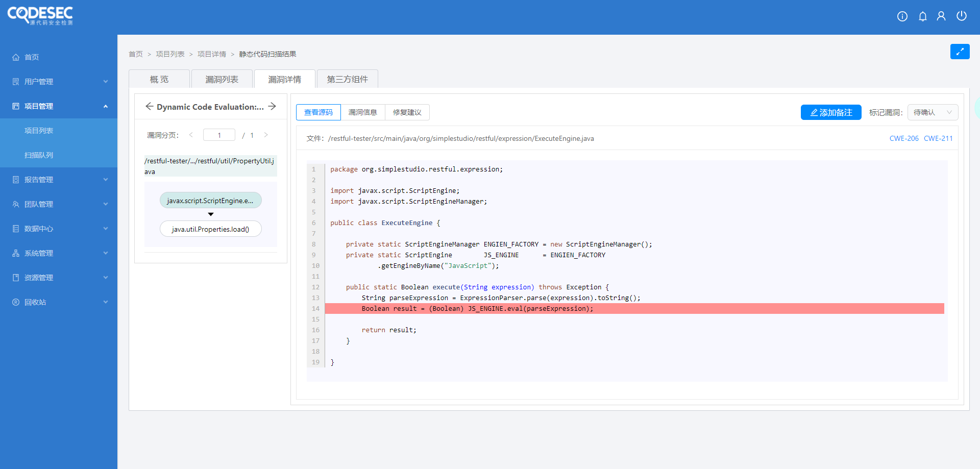Click the 回收站 sidebar icon

(x=16, y=302)
